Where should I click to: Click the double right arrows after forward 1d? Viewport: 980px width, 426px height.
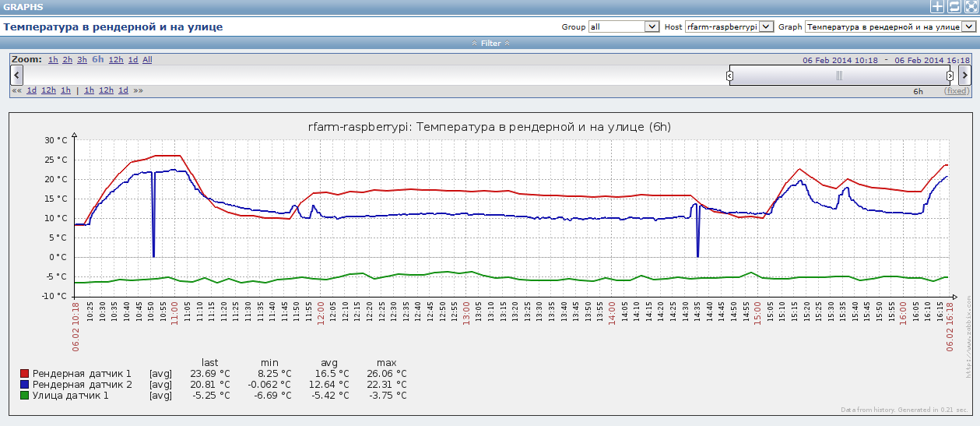tap(138, 90)
